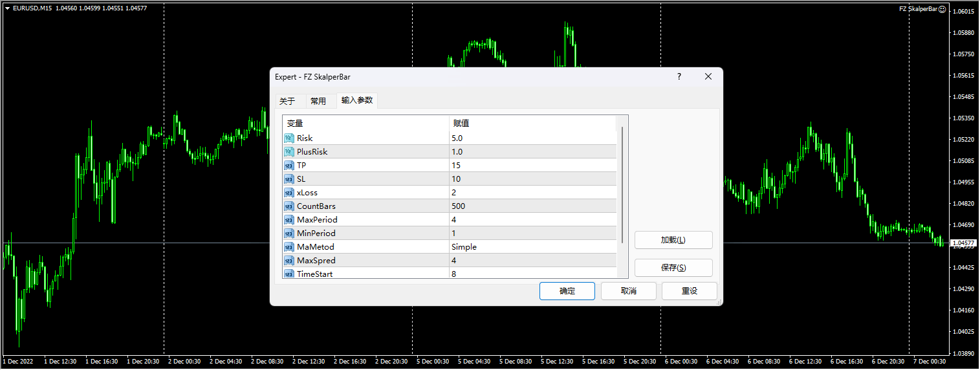
Task: Click the SL parameter icon
Action: point(289,179)
